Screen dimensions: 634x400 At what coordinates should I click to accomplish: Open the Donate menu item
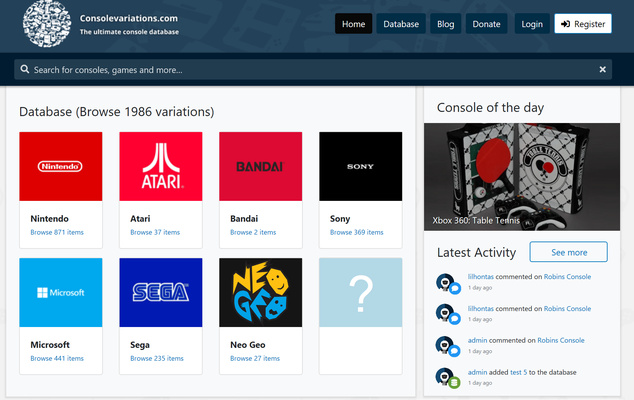[486, 24]
